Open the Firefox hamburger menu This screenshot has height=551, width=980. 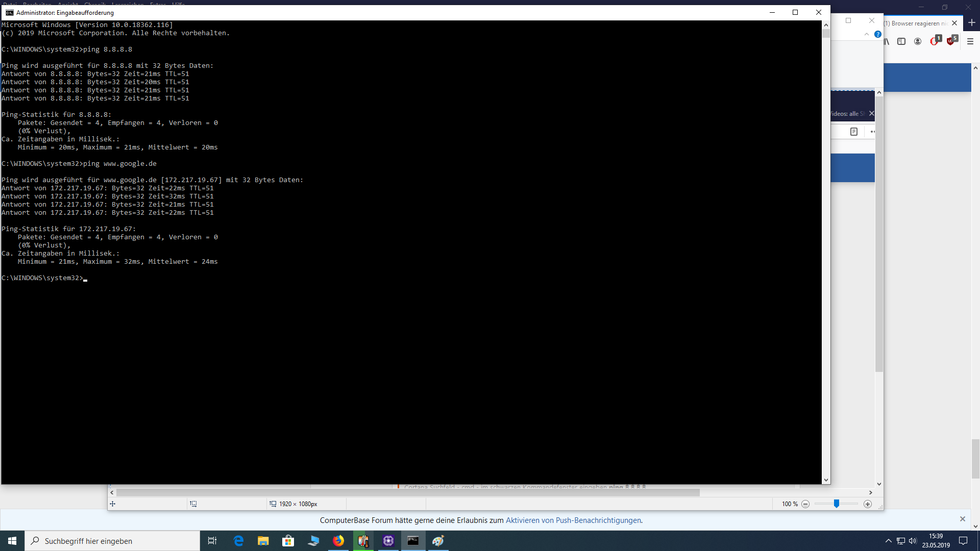point(970,41)
